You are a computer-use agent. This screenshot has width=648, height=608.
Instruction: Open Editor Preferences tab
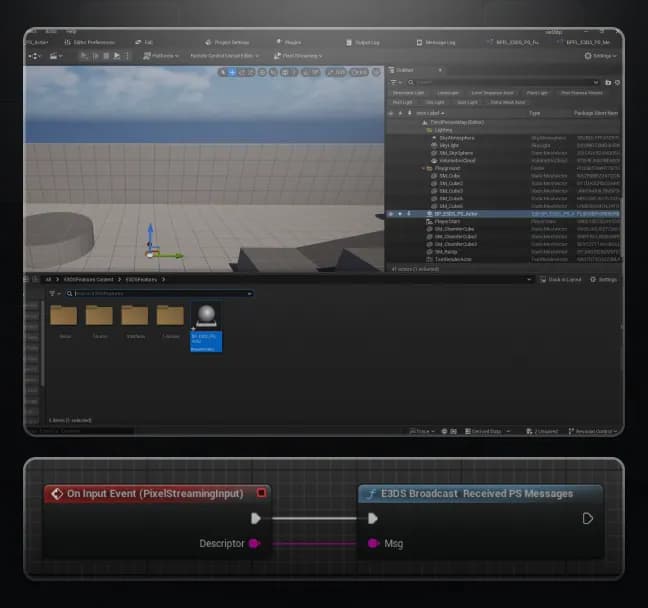(90, 43)
